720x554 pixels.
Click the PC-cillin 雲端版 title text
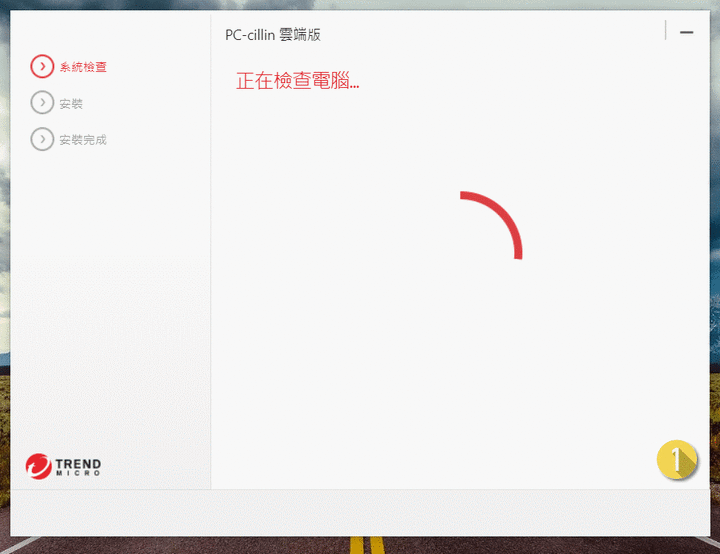[x=273, y=35]
